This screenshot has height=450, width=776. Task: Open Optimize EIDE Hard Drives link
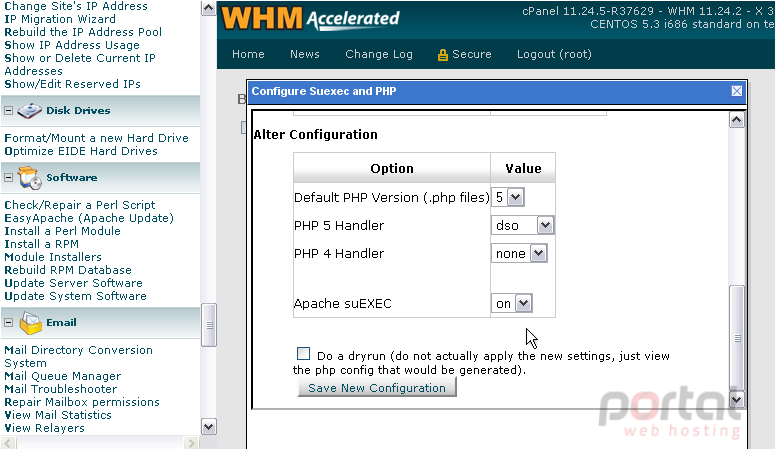tap(81, 151)
